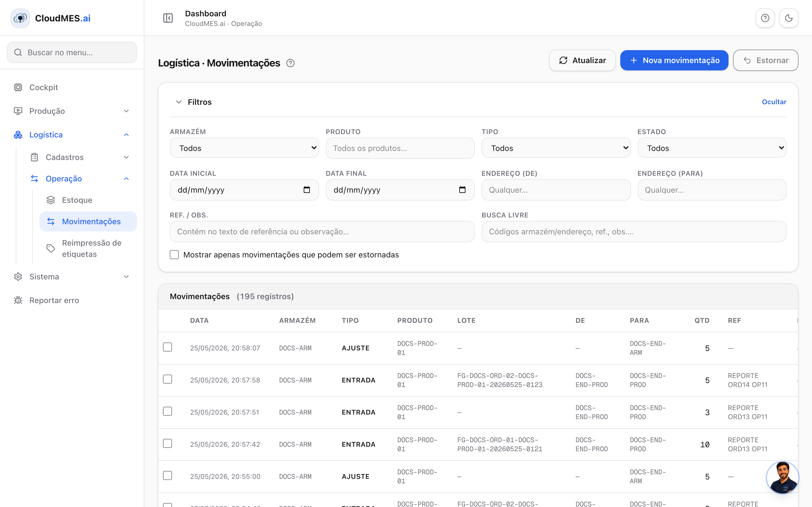The width and height of the screenshot is (812, 507).
Task: Open calendar picker for Data Inicial
Action: coord(307,190)
